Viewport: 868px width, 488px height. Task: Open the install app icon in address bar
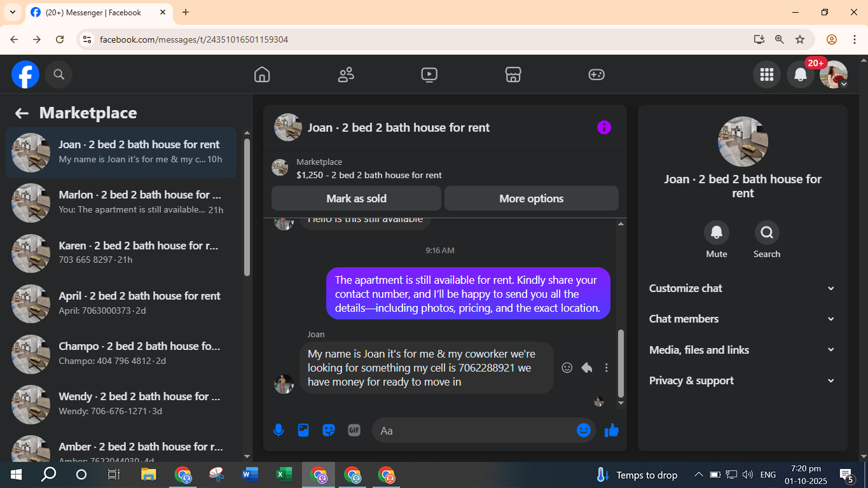tap(759, 39)
